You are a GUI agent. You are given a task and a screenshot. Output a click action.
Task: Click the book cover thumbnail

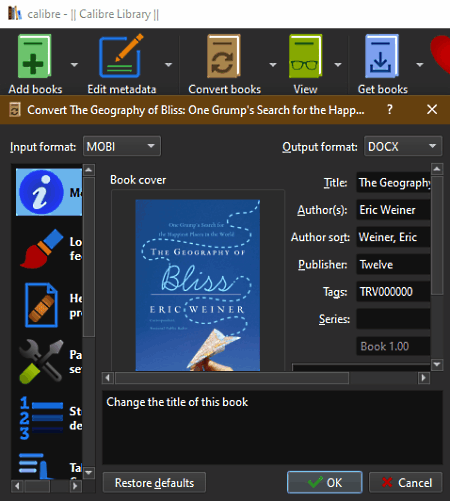click(198, 285)
